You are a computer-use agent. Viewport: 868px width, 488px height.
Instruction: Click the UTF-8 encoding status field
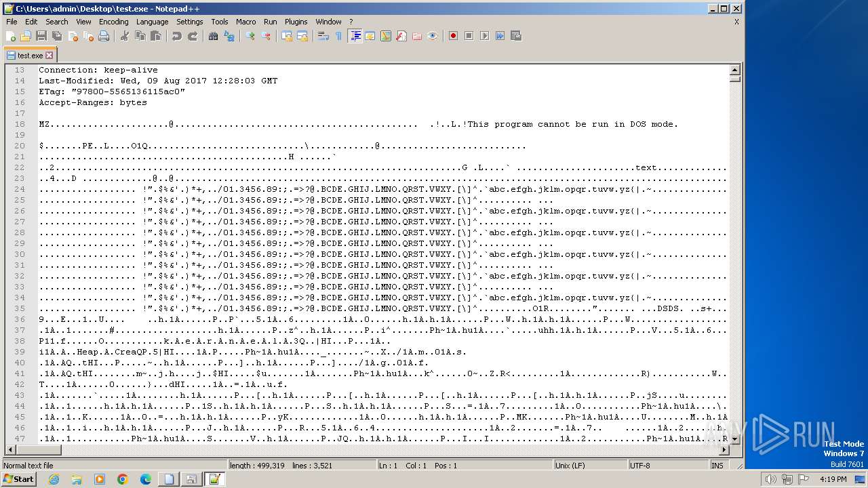point(667,466)
